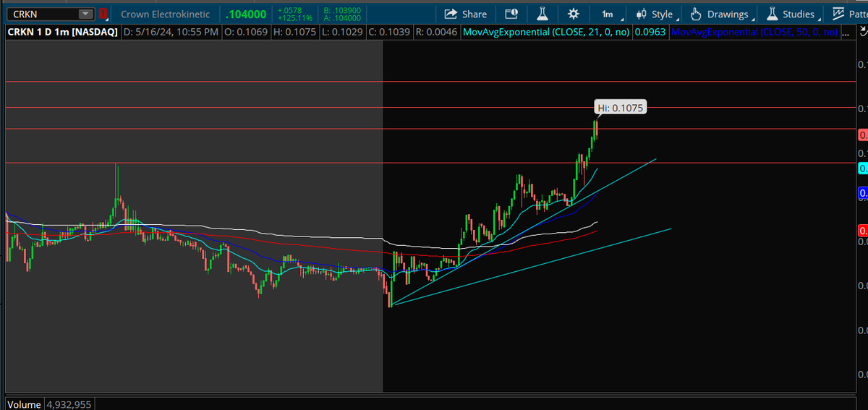Select the blue MovAvgExponential 50 study label

755,32
